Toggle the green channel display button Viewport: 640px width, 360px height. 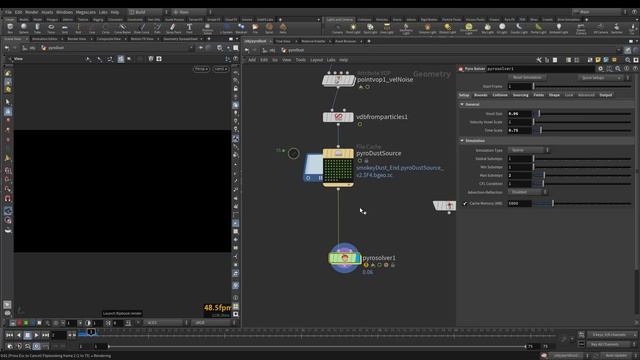pyautogui.click(x=26, y=323)
